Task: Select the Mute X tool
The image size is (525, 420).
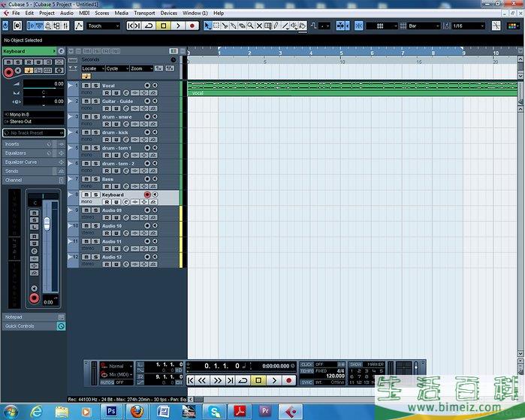Action: click(x=259, y=26)
